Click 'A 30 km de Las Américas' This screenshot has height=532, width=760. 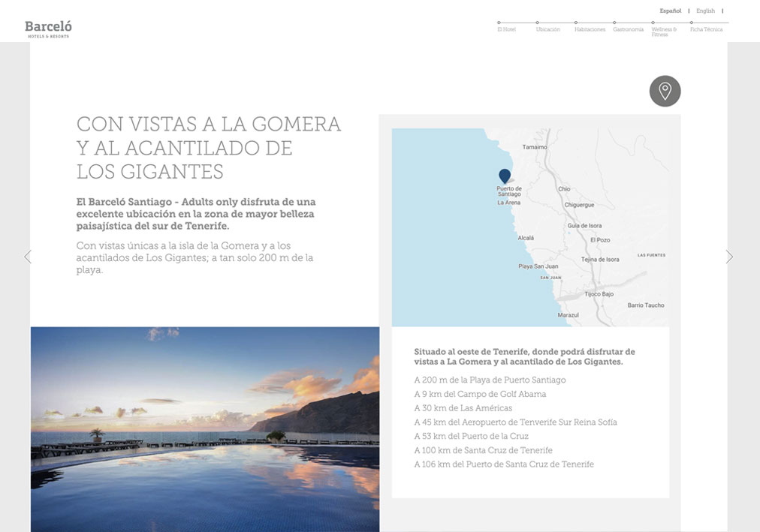pyautogui.click(x=463, y=408)
